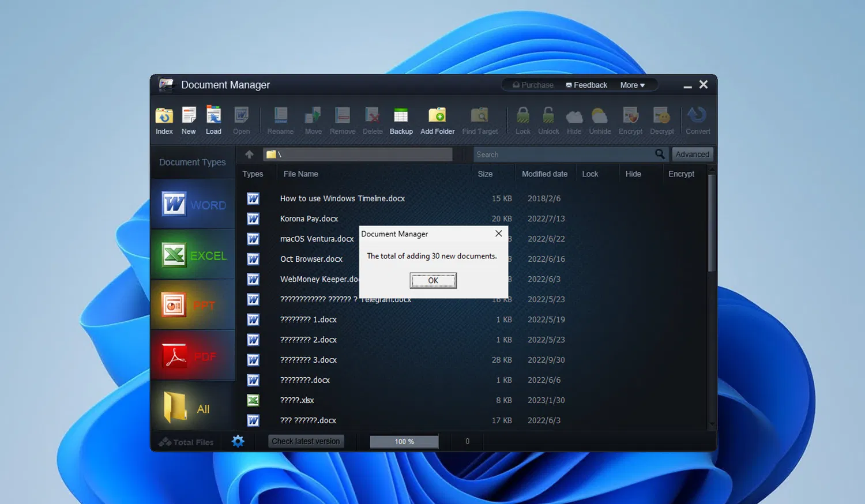Image resolution: width=865 pixels, height=504 pixels.
Task: Click the Backup toolbar icon
Action: tap(401, 116)
